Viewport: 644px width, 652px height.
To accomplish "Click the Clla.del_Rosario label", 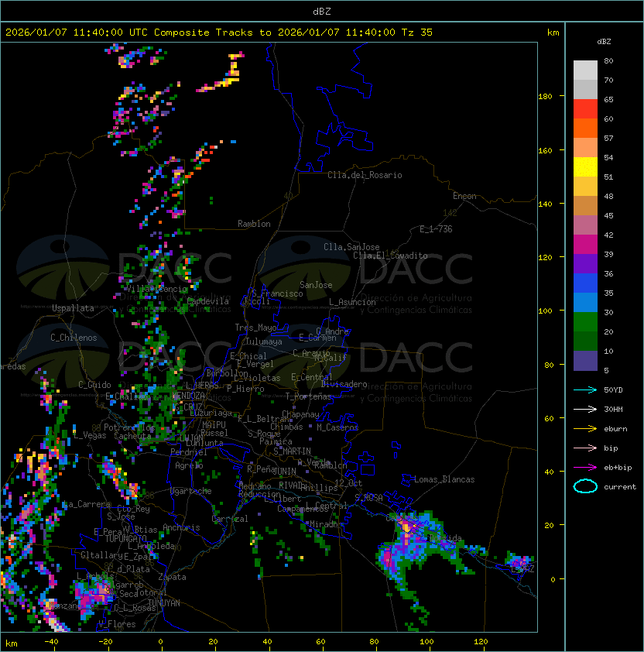I will 365,175.
